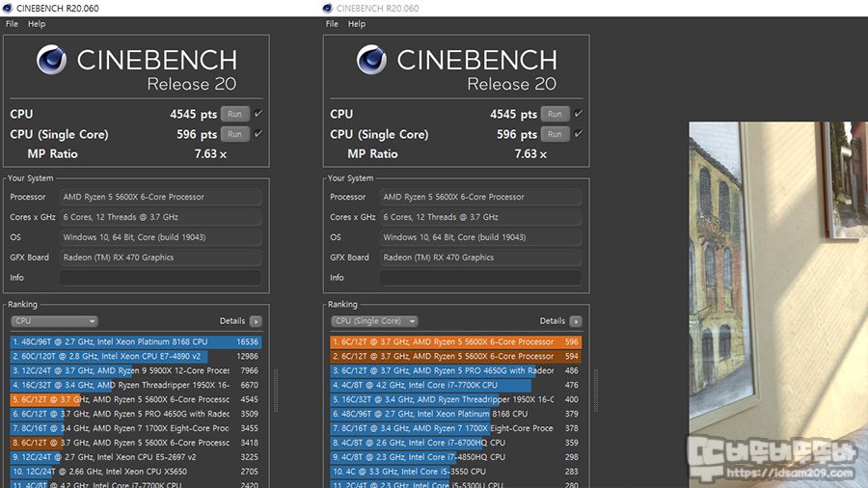
Task: Toggle the CPU test checkbox in left window
Action: tap(258, 114)
